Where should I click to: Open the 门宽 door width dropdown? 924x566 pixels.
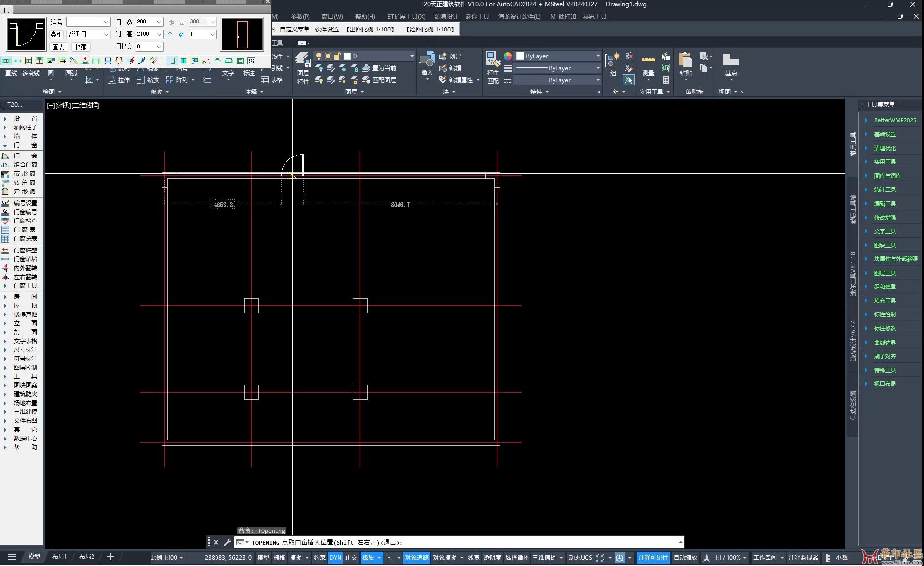point(159,22)
